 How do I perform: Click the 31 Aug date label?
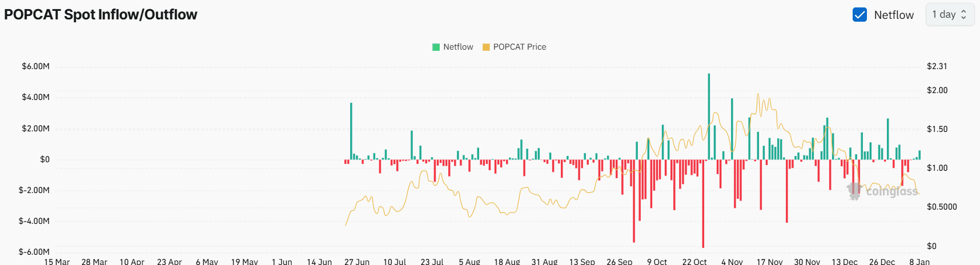[544, 261]
